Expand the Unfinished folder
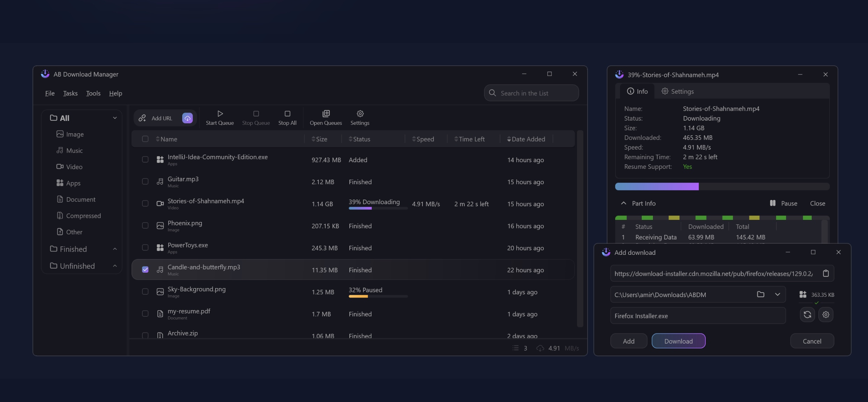This screenshot has height=402, width=868. (115, 266)
